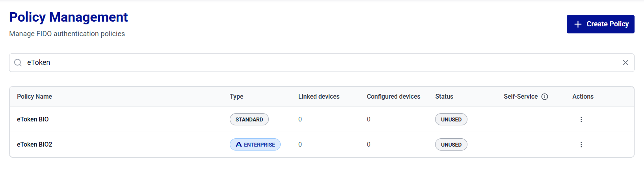Click the Self-Service info icon
The width and height of the screenshot is (644, 169).
tap(545, 97)
